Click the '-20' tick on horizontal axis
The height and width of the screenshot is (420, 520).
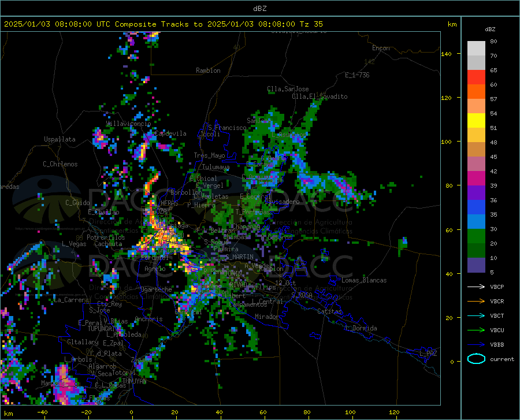click(86, 412)
